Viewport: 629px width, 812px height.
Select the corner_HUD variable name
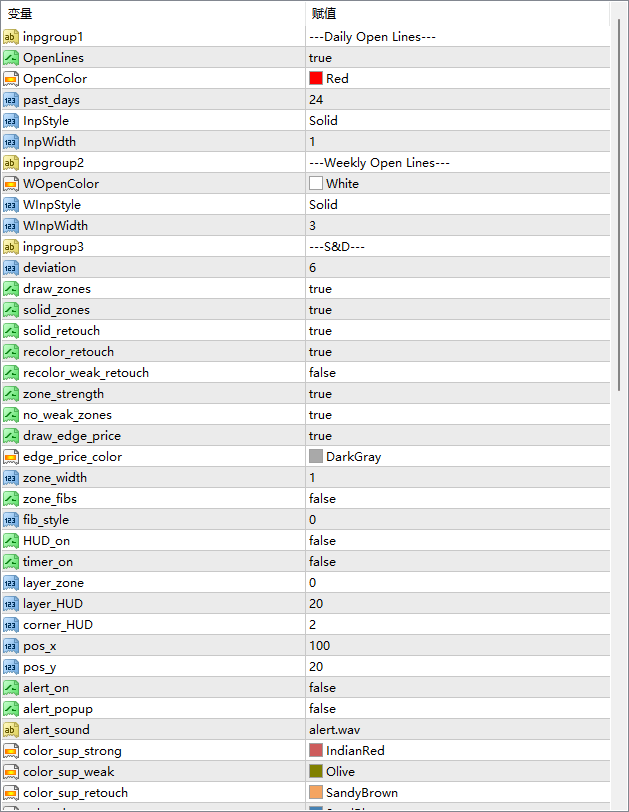click(58, 625)
